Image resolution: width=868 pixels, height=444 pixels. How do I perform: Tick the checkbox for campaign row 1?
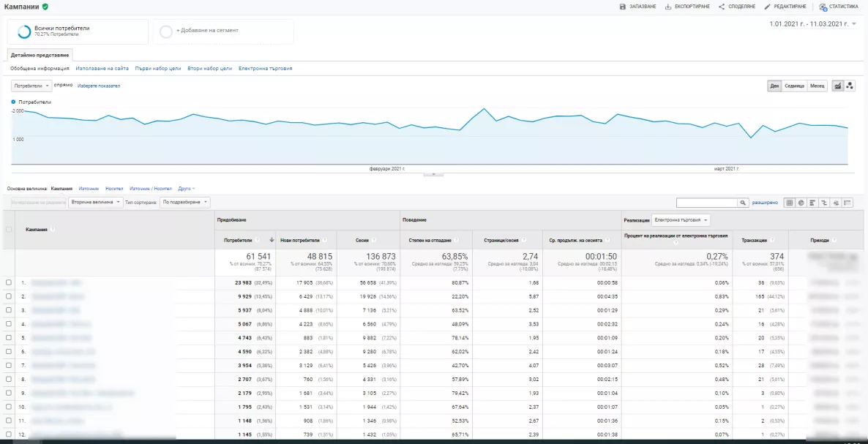[x=8, y=282]
